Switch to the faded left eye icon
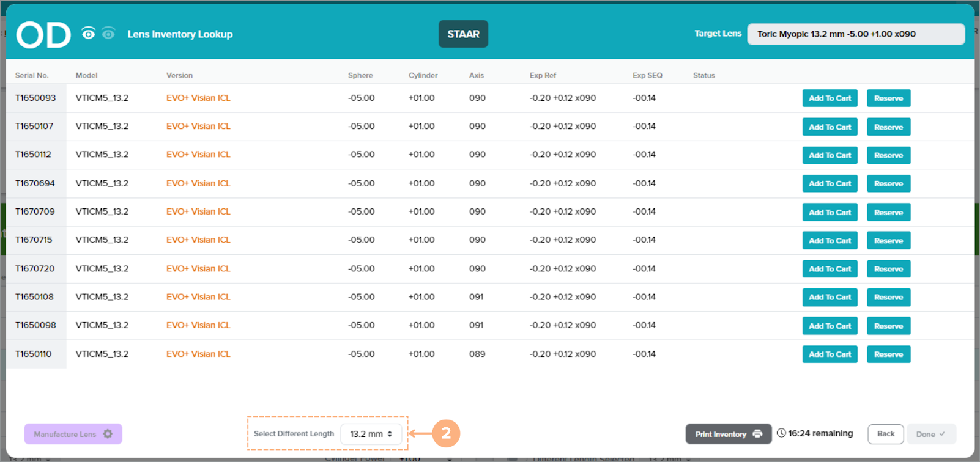The height and width of the screenshot is (462, 980). click(108, 34)
